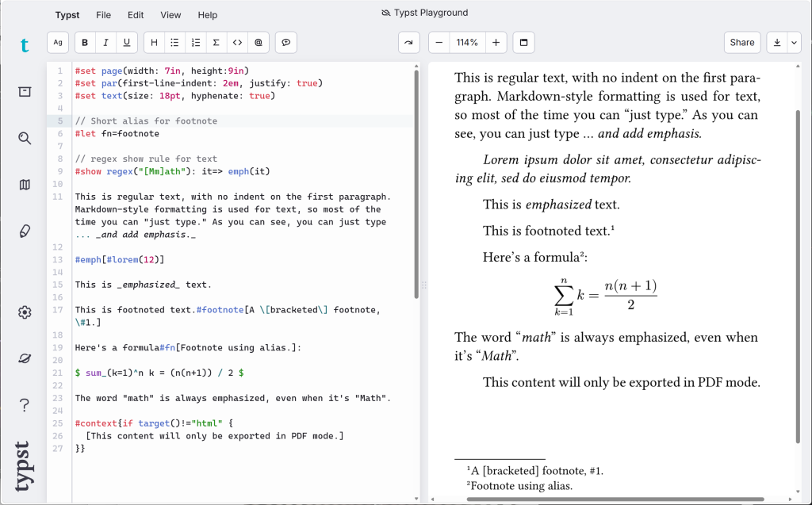Click the rendered sum formula in preview
The width and height of the screenshot is (812, 505).
click(x=605, y=296)
